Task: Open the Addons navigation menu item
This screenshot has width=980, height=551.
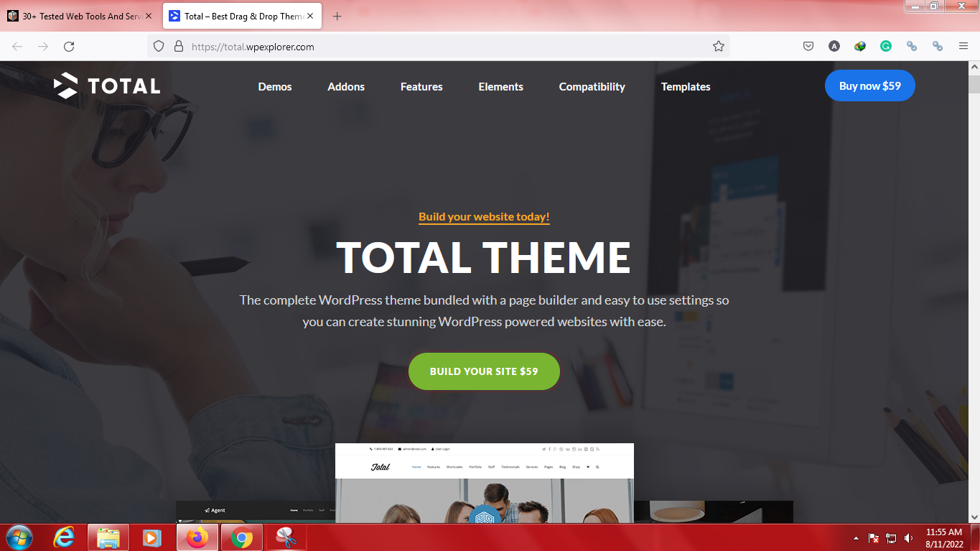Action: [x=346, y=87]
